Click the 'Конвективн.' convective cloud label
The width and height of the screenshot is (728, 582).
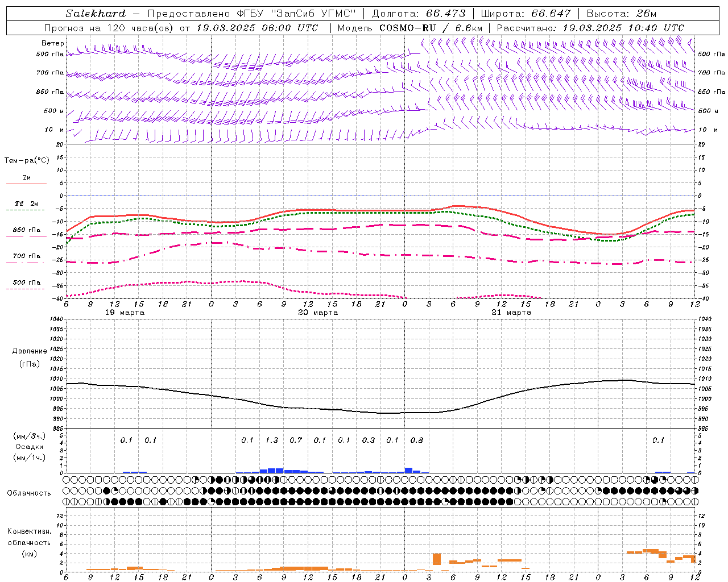[29, 531]
